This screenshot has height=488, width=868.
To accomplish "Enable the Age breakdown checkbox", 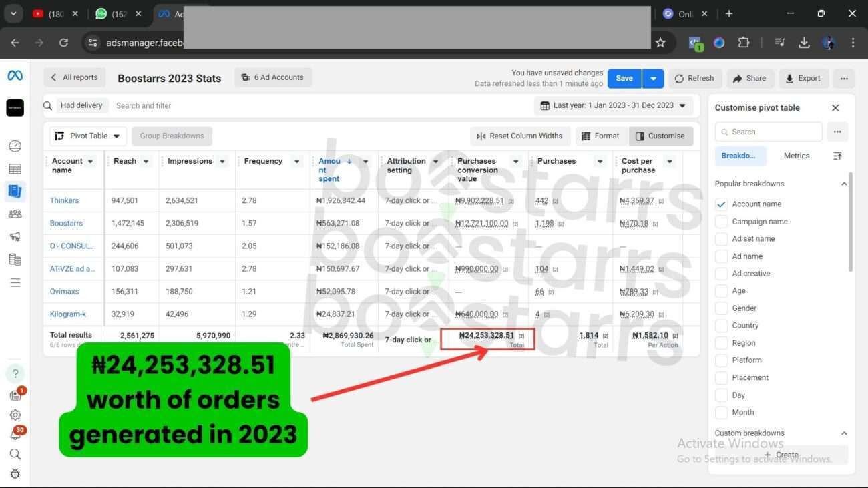I will 721,290.
